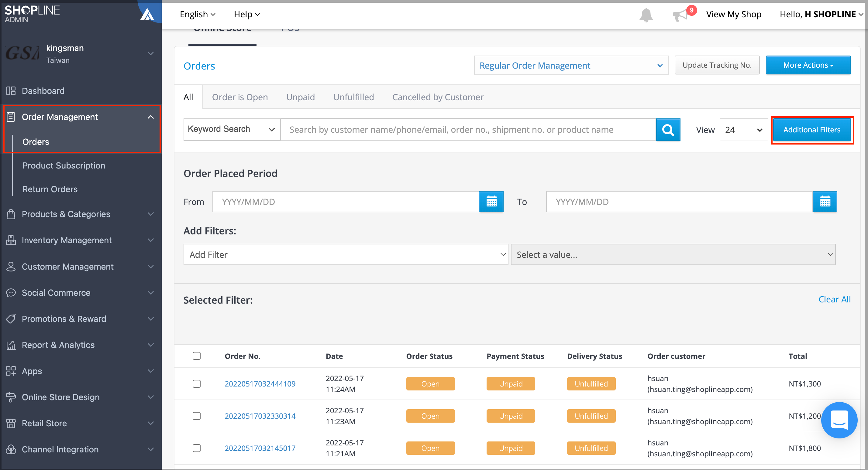
Task: Open the View 24 per page dropdown
Action: click(x=744, y=130)
